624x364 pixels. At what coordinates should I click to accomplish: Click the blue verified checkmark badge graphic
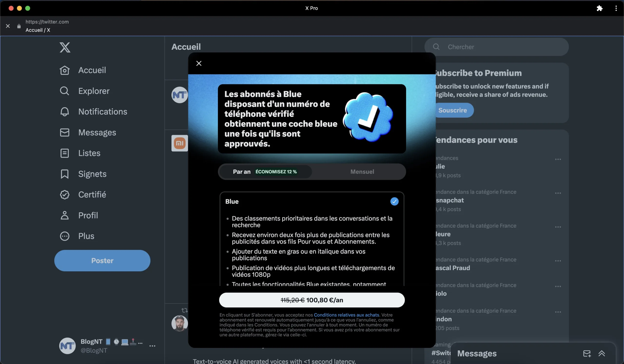368,117
